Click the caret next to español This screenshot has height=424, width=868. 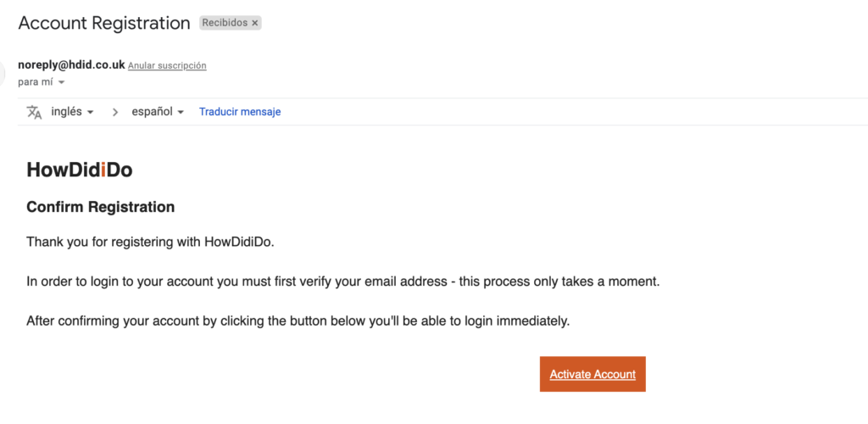(x=181, y=113)
